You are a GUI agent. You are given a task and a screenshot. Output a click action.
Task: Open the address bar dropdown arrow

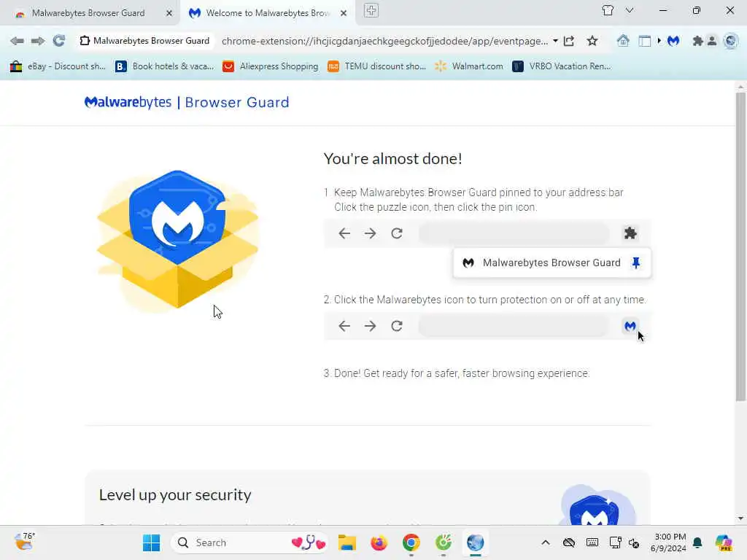(x=555, y=41)
